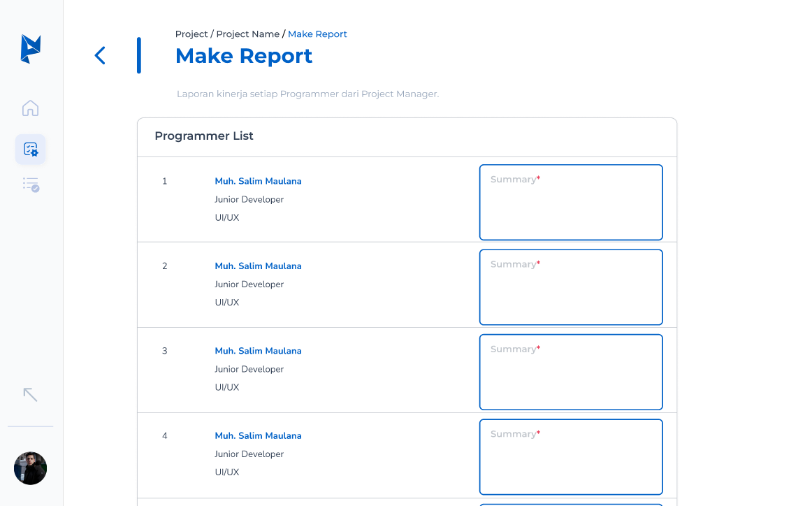
Task: Open Muh. Salim Maulana in row 4
Action: click(258, 436)
